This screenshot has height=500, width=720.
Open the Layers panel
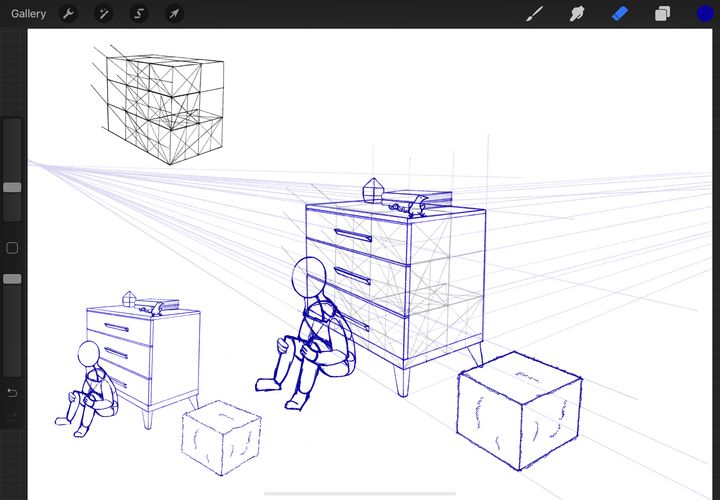[663, 14]
